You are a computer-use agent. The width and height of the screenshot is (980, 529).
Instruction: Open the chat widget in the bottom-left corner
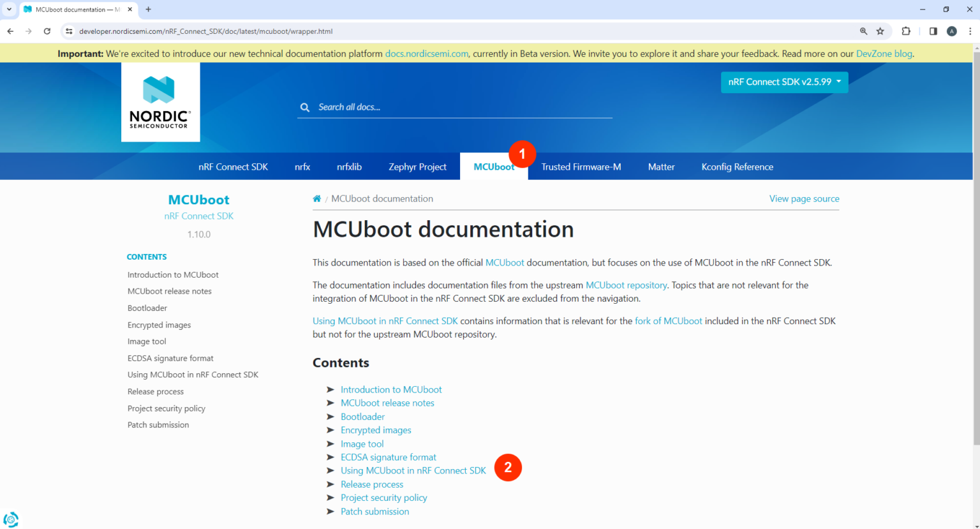coord(10,519)
